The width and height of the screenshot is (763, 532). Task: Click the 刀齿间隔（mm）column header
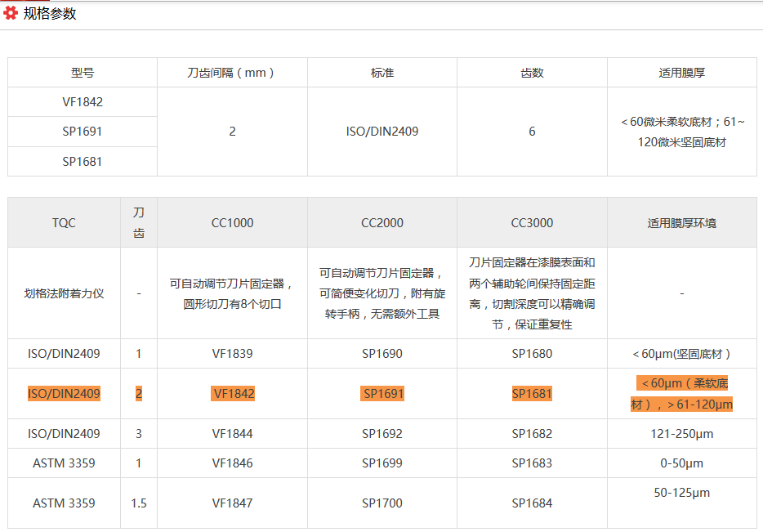(x=232, y=73)
